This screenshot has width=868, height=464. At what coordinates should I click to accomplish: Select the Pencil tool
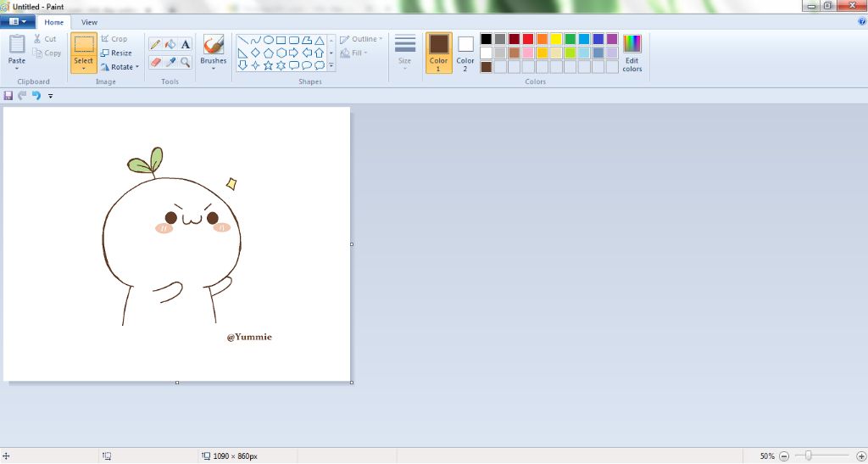156,45
